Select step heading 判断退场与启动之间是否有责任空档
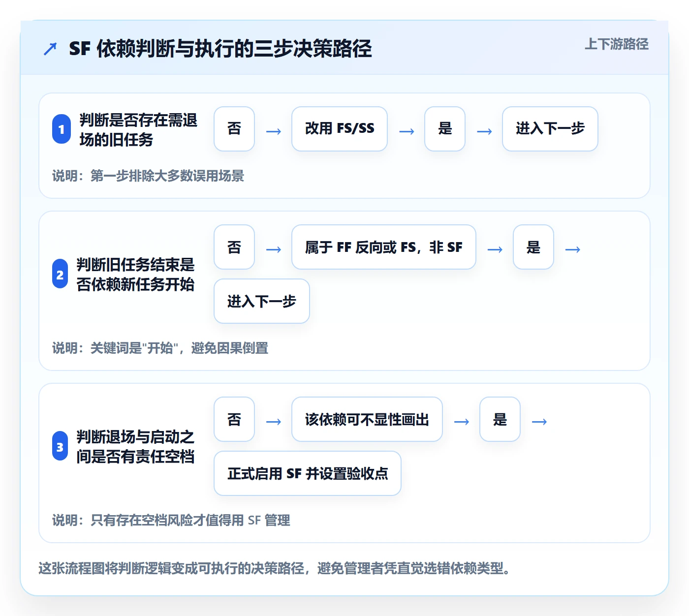Image resolution: width=689 pixels, height=616 pixels. click(x=135, y=446)
